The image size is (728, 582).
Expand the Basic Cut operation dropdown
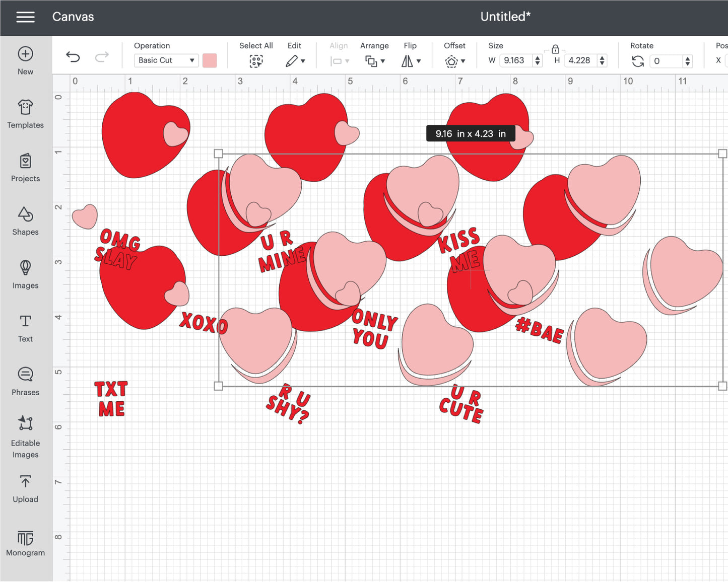[x=166, y=60]
